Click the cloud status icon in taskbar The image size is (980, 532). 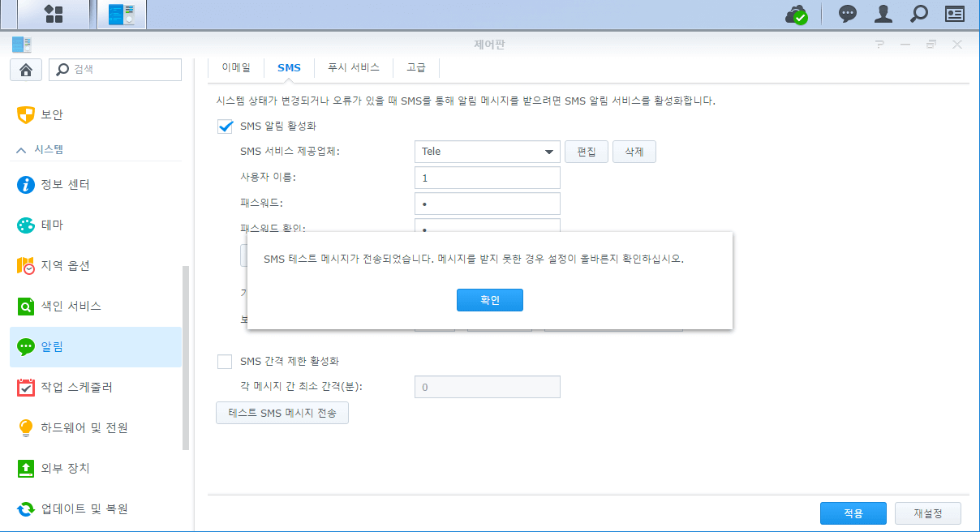796,15
